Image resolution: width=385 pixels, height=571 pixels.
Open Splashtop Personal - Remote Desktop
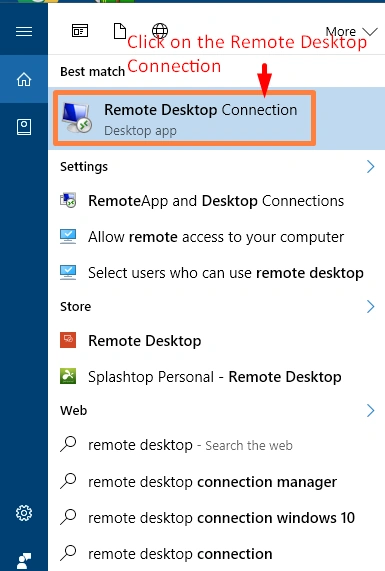pyautogui.click(x=216, y=377)
